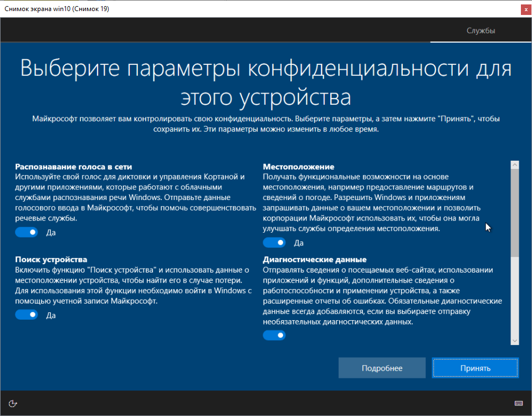Click the window title Снимок экрана win10
This screenshot has height=416, width=532.
[57, 9]
